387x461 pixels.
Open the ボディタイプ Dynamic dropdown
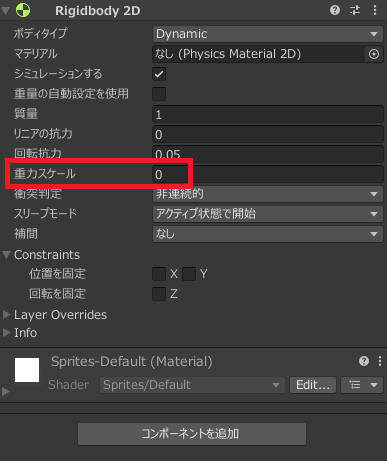268,34
